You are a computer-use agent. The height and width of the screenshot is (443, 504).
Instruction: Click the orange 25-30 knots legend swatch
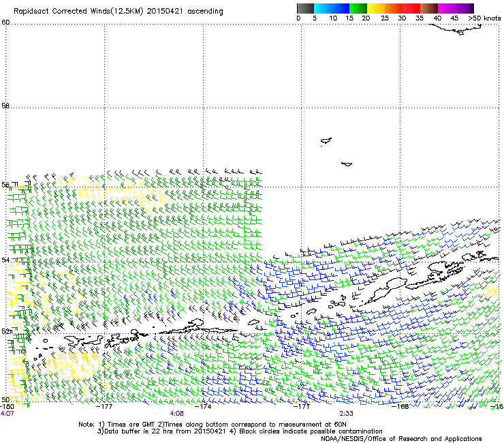pyautogui.click(x=394, y=8)
